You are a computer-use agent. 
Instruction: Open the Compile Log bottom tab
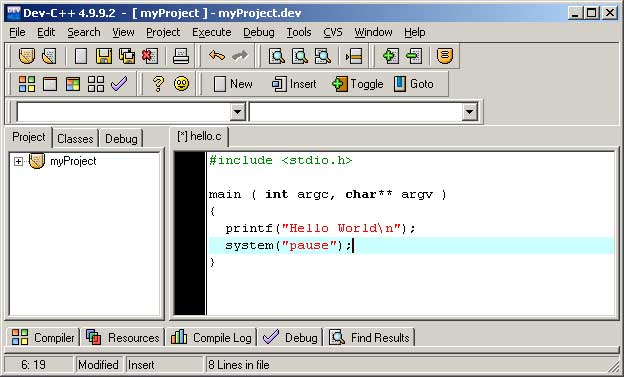pos(211,338)
